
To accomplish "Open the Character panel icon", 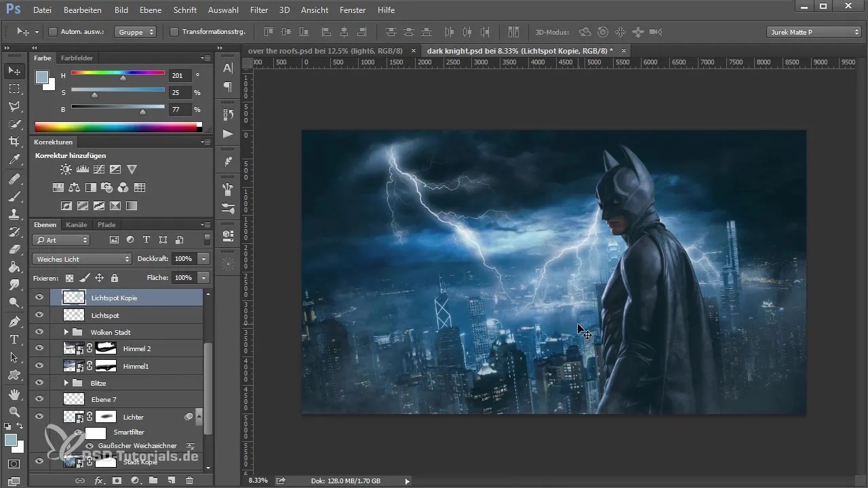I will [228, 68].
